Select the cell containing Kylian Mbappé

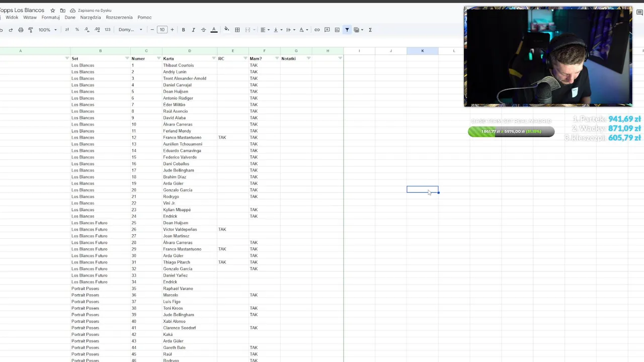[190, 210]
